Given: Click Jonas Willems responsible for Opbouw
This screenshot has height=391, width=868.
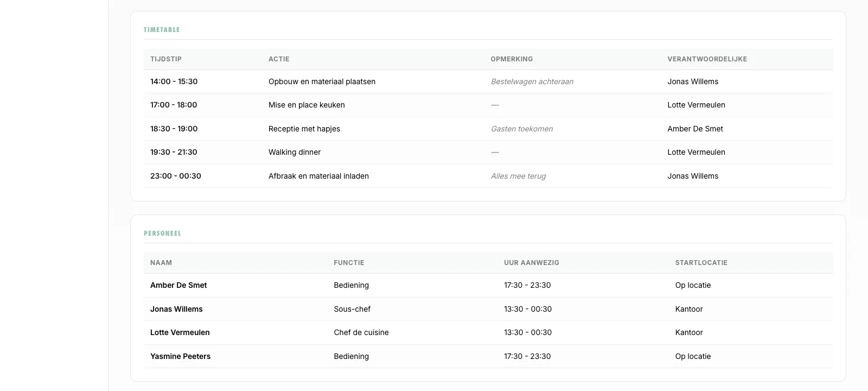Looking at the screenshot, I should (x=693, y=81).
